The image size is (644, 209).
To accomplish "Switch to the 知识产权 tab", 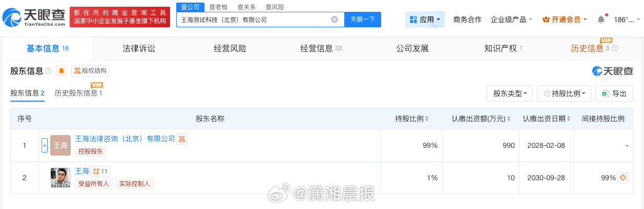I will coord(503,49).
